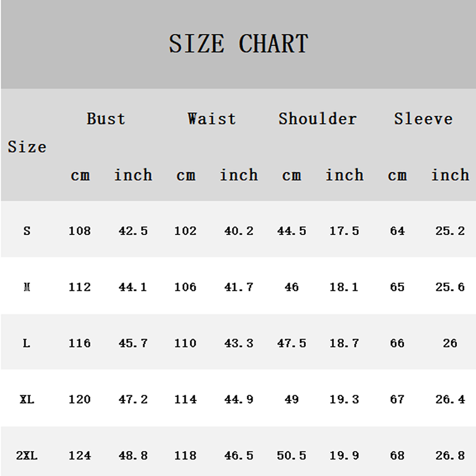Click the 124 bust cm value
The height and width of the screenshot is (476, 476).
80,456
